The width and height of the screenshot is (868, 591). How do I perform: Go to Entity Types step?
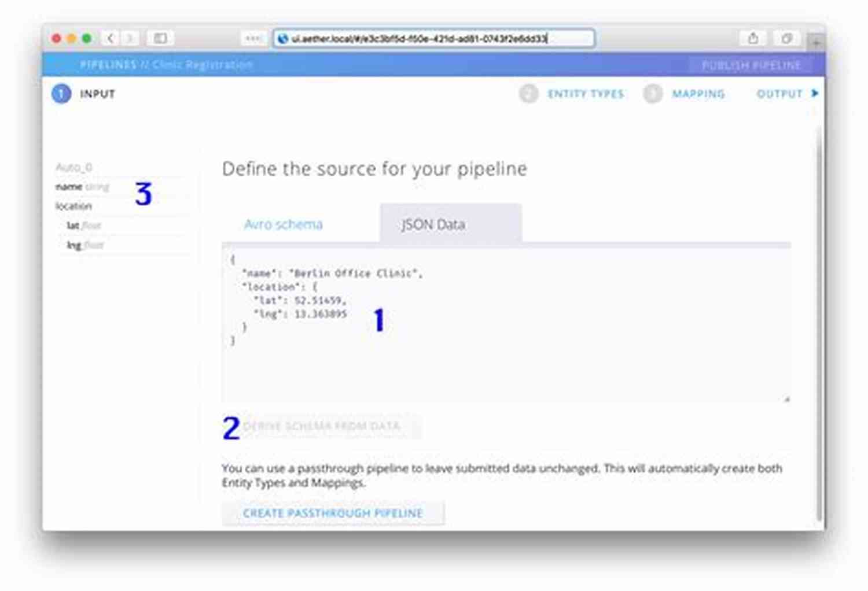point(586,94)
